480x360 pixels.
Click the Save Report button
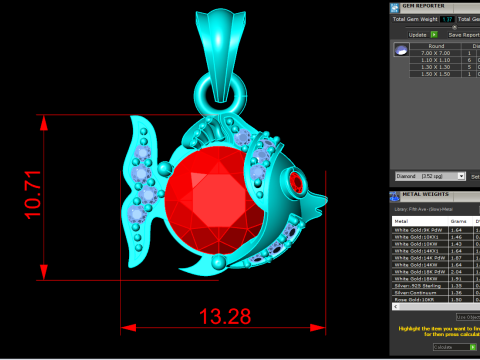(464, 35)
